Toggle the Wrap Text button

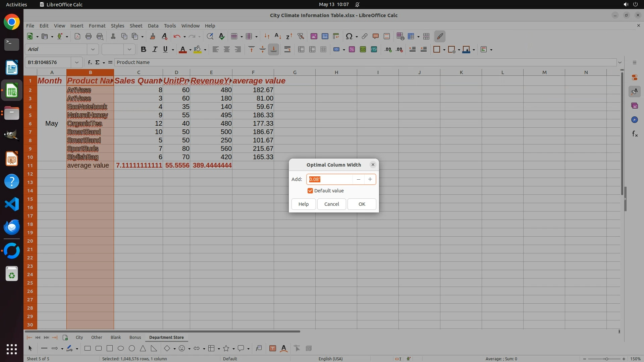click(x=287, y=49)
